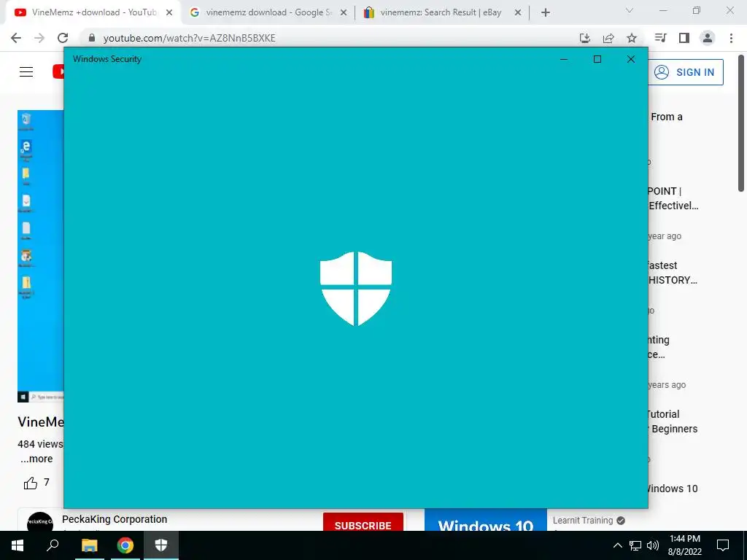Viewport: 747px width, 560px height.
Task: Open taskbar search magnifier
Action: (x=53, y=545)
